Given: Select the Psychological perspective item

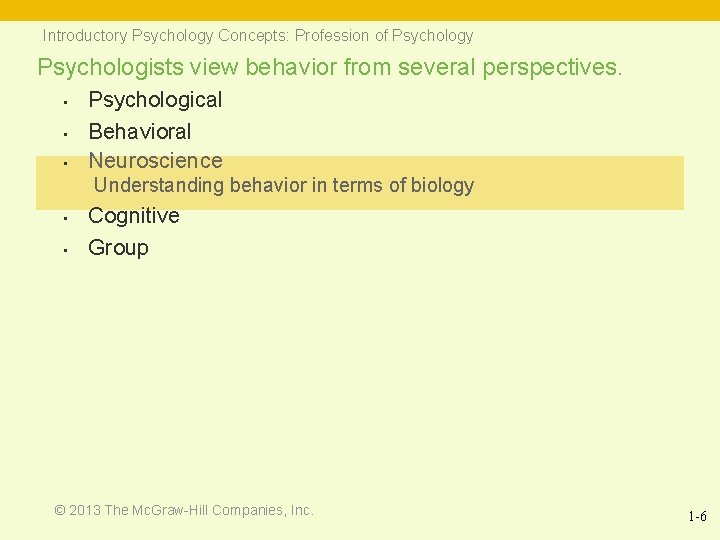Looking at the screenshot, I should point(155,100).
